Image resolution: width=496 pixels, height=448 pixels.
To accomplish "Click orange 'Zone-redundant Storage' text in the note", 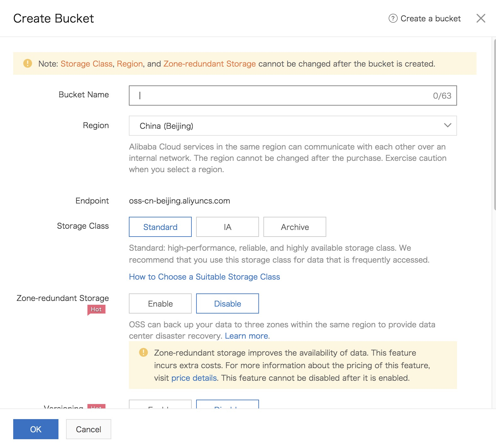I will (209, 64).
